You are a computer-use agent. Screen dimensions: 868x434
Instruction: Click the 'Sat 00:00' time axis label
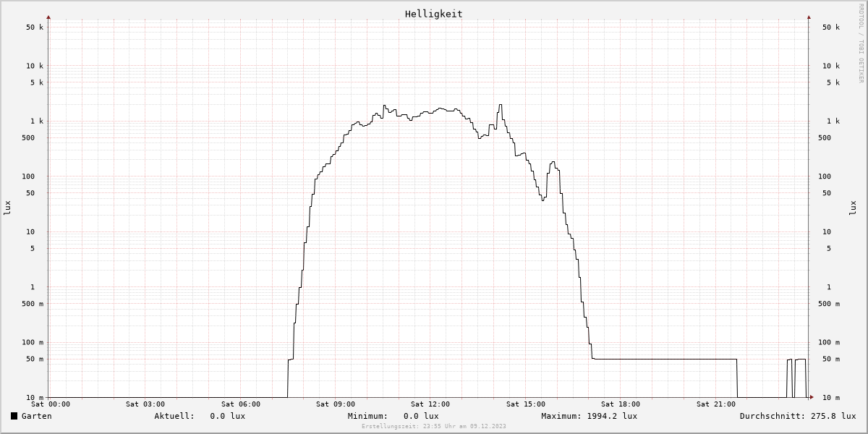(51, 404)
